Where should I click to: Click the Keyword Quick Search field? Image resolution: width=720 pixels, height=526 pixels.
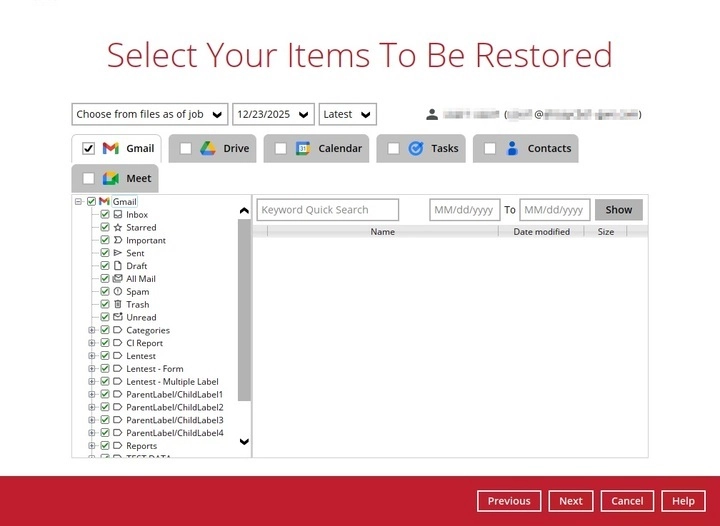(328, 210)
